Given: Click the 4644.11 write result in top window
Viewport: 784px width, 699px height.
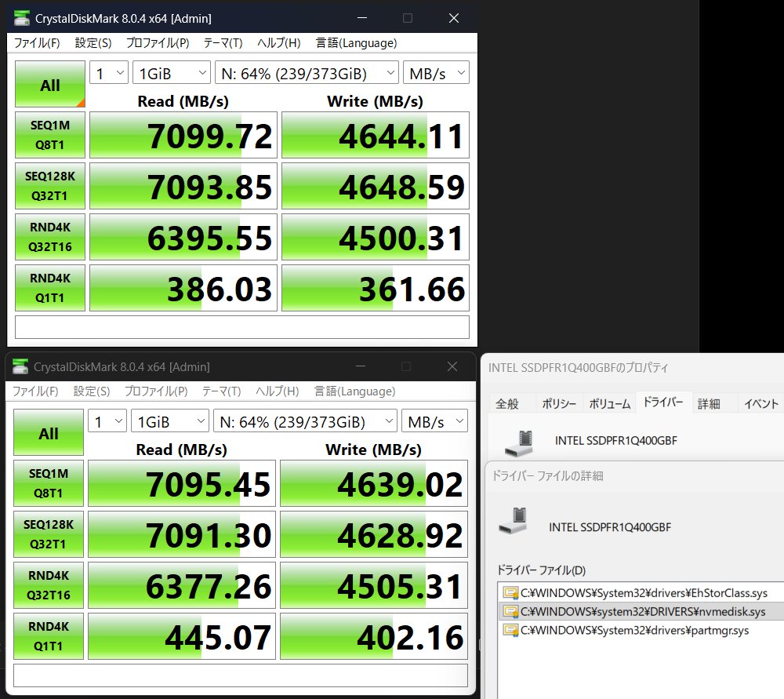Looking at the screenshot, I should pyautogui.click(x=375, y=135).
